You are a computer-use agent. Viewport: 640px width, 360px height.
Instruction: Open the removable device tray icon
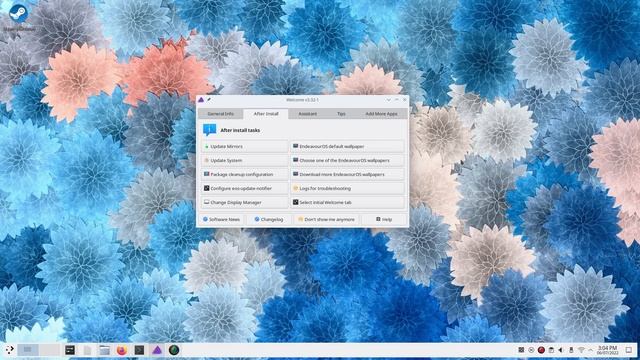click(571, 350)
